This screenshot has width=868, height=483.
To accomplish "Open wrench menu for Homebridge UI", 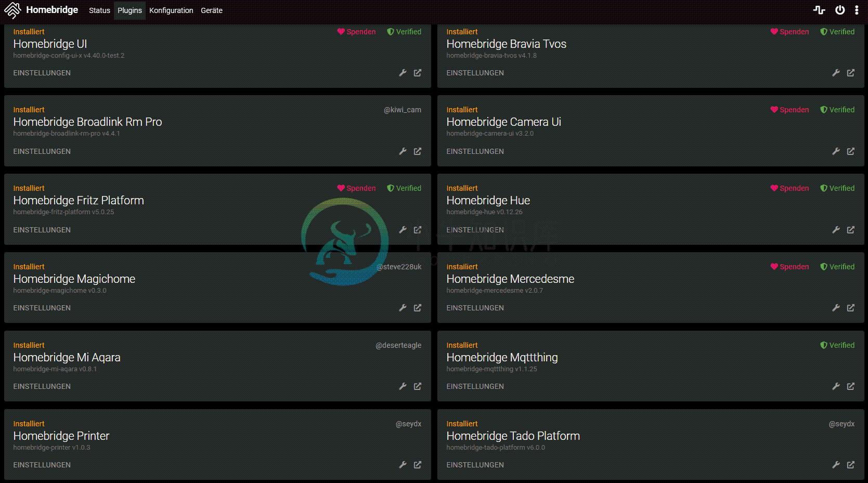I will pyautogui.click(x=403, y=73).
